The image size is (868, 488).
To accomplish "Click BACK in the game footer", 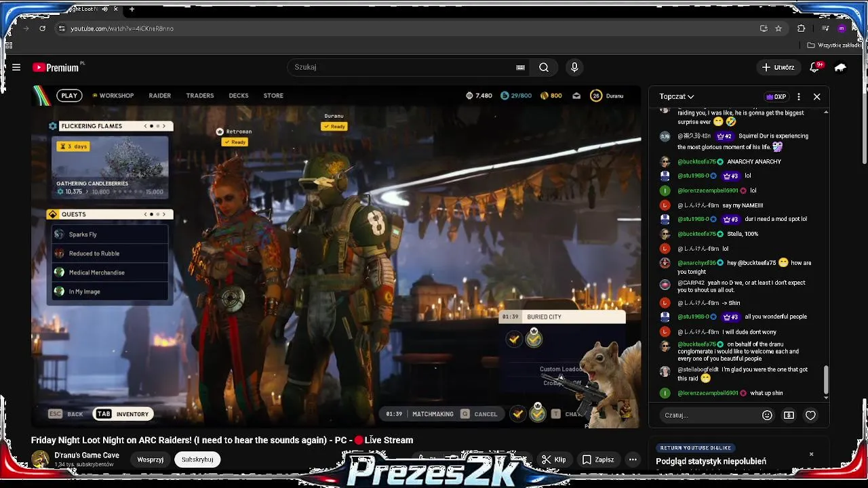I will pyautogui.click(x=66, y=414).
